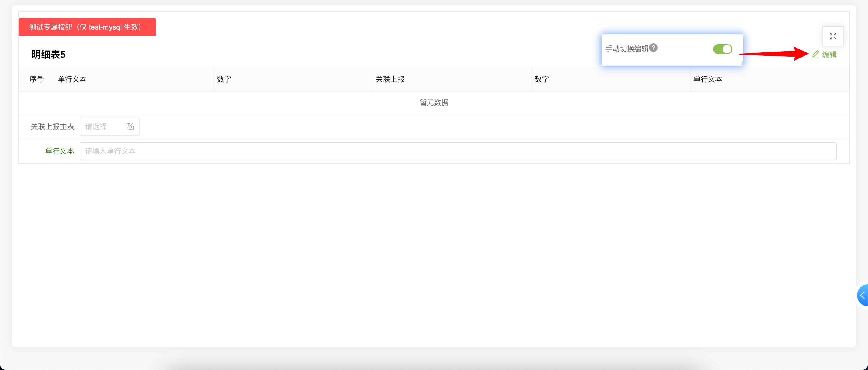868x370 pixels.
Task: Click the pencil edit icon
Action: click(816, 54)
